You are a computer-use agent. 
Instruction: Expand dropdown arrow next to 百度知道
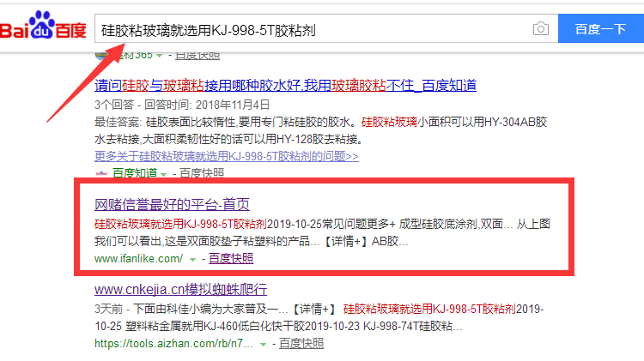tap(163, 174)
